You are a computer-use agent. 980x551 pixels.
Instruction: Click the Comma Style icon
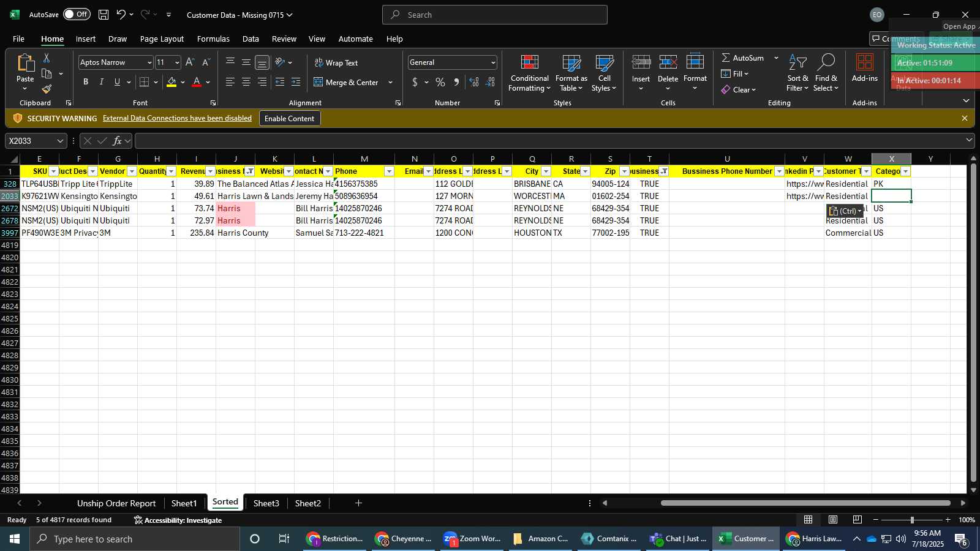coord(456,82)
